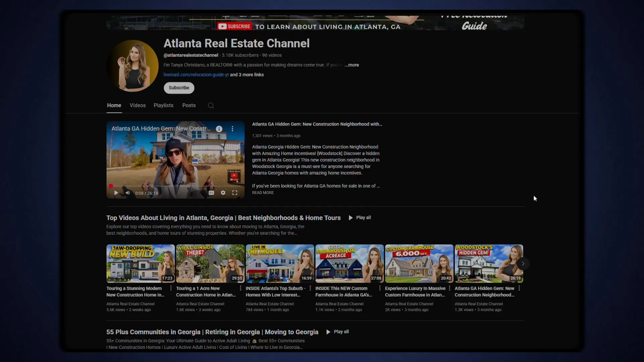
Task: Switch to the Playlists tab
Action: (163, 106)
